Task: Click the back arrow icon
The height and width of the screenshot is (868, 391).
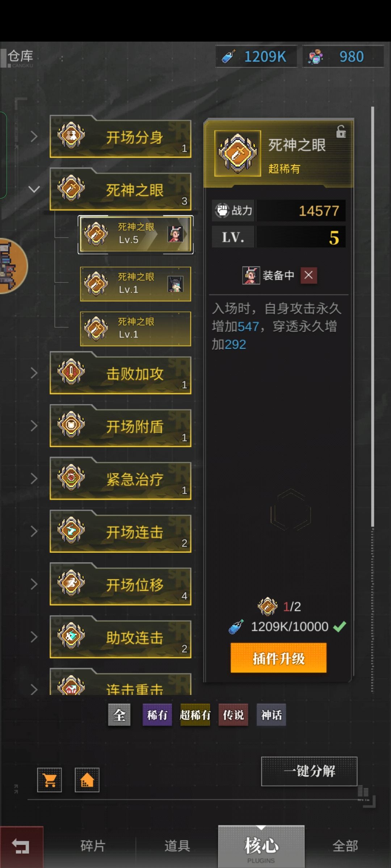Action: coord(21,846)
